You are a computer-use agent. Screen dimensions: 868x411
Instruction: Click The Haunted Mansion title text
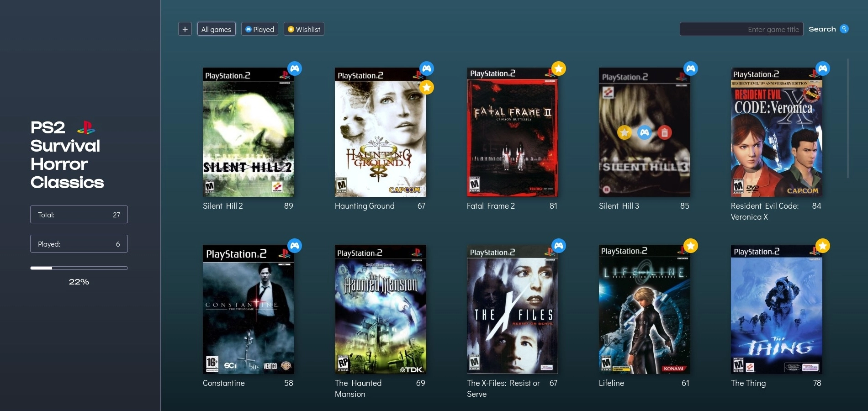click(x=358, y=389)
